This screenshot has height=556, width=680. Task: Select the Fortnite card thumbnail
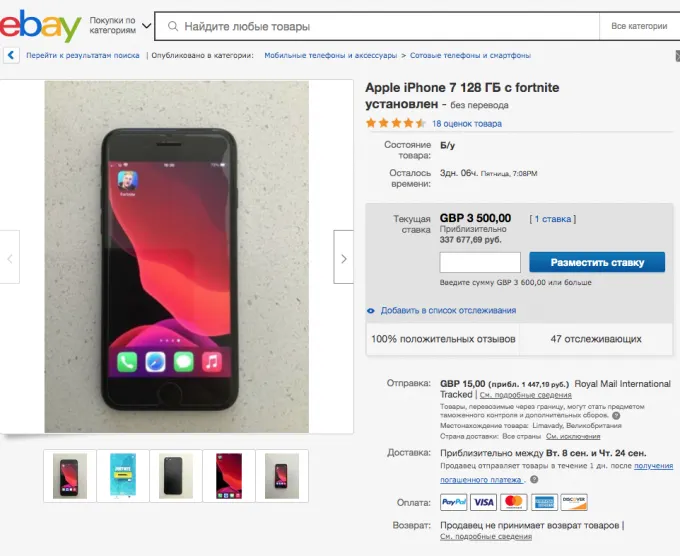coord(123,476)
